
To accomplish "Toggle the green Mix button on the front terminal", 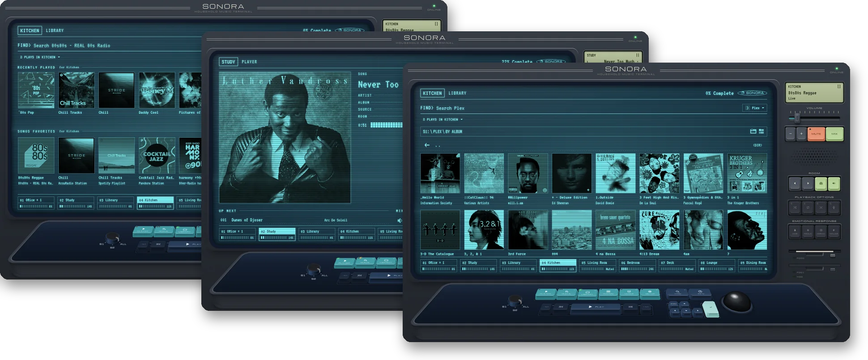I will pos(834,134).
